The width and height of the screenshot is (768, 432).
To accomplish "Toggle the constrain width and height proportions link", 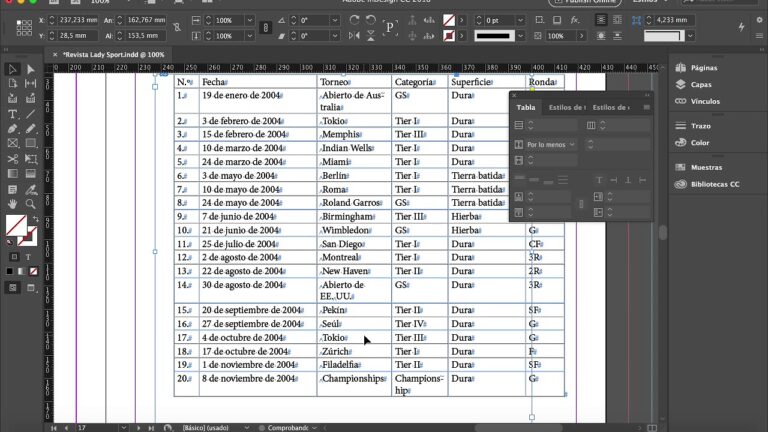I will pyautogui.click(x=177, y=28).
